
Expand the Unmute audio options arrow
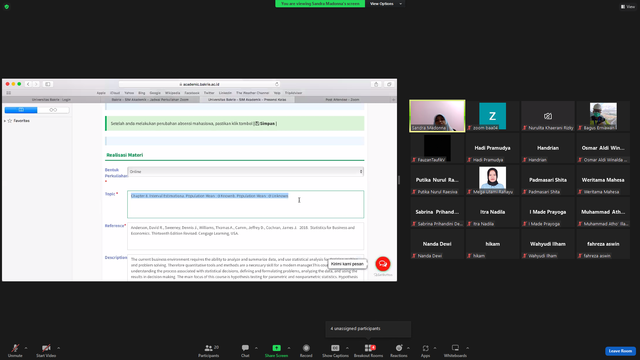[x=26, y=348]
